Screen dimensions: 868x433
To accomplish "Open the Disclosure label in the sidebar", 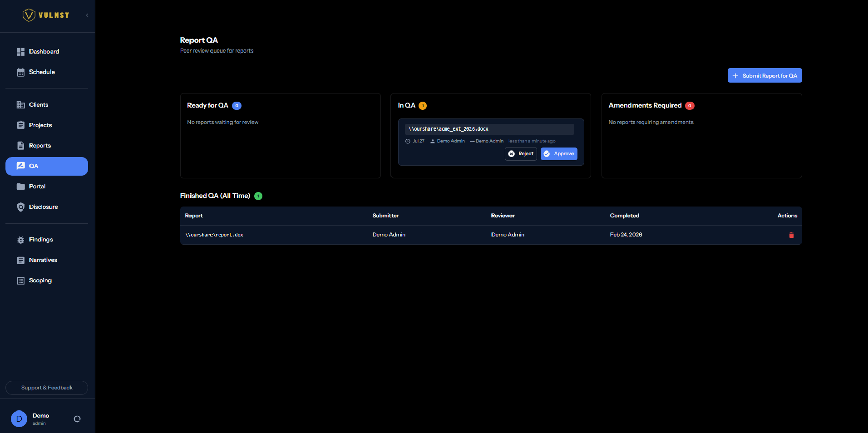I will pos(44,207).
